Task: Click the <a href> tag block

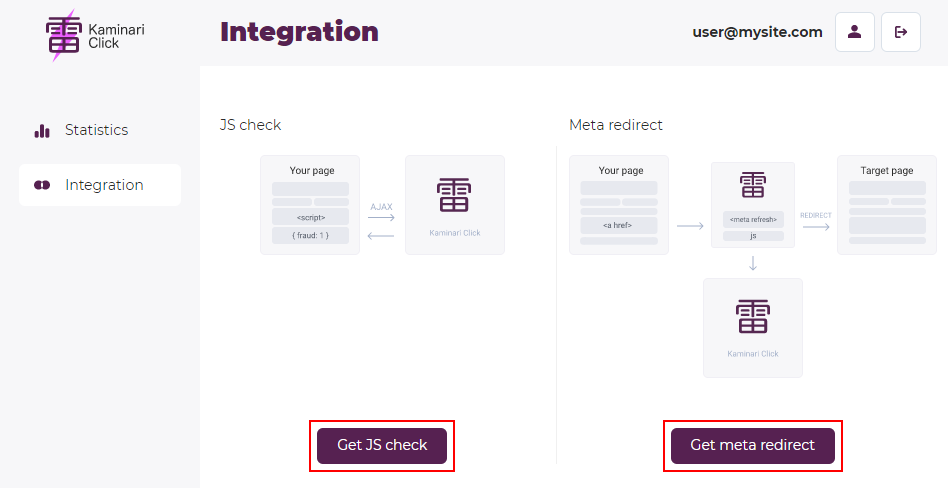Action: 617,225
